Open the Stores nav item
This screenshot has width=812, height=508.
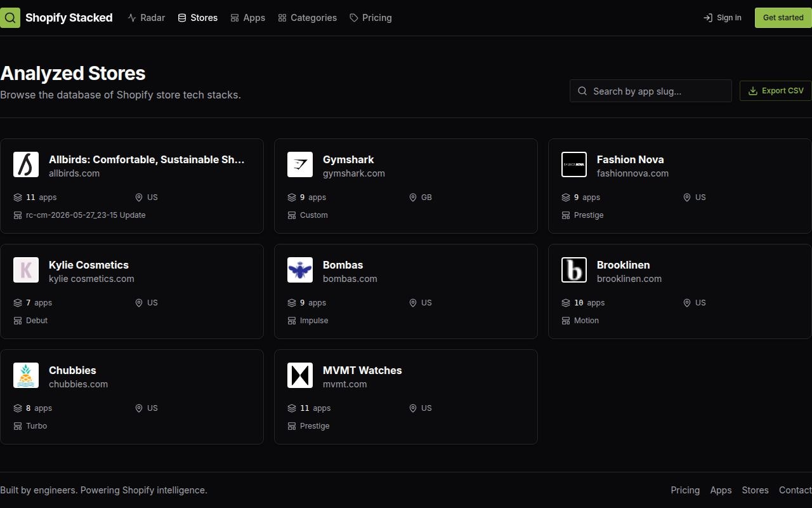(198, 18)
